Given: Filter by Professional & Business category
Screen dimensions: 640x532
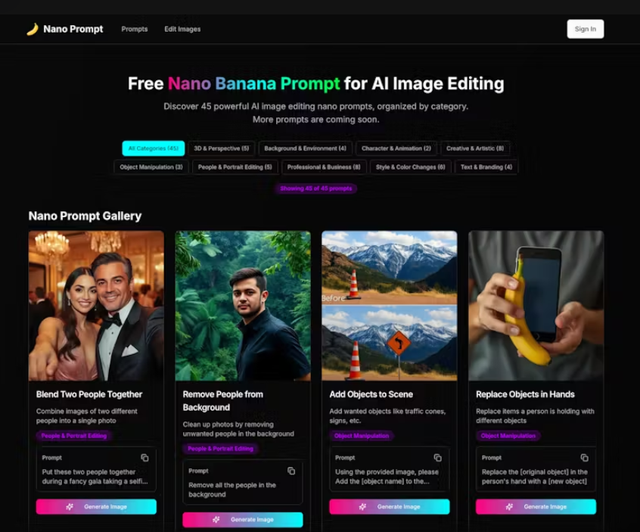Looking at the screenshot, I should click(x=324, y=167).
